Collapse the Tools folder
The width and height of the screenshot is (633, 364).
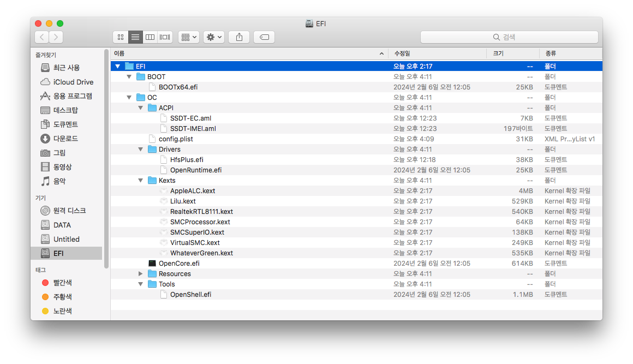pos(140,284)
